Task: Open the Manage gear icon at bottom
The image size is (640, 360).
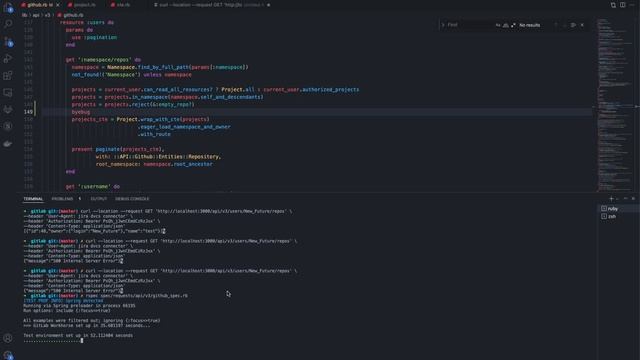Action: (x=8, y=355)
